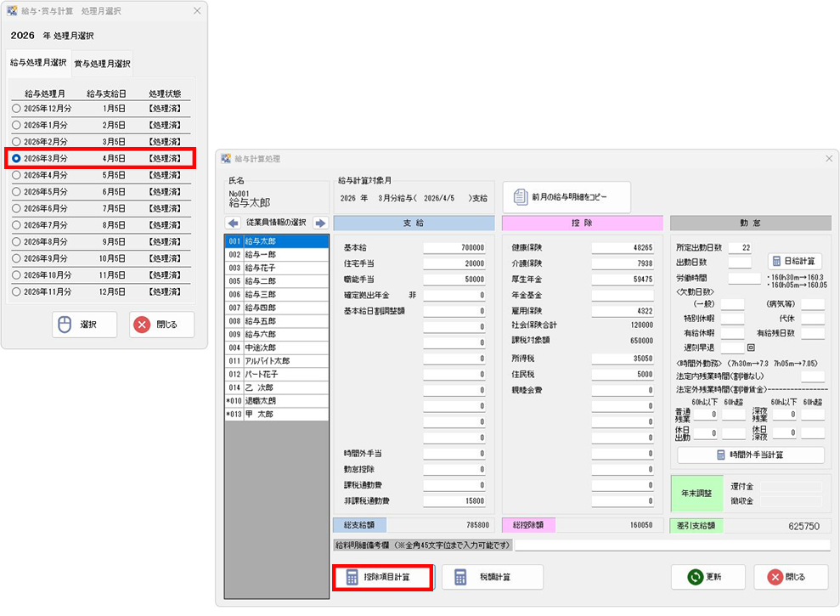Switch to the 賞与処理月選択 tab
The height and width of the screenshot is (616, 840).
[x=102, y=64]
